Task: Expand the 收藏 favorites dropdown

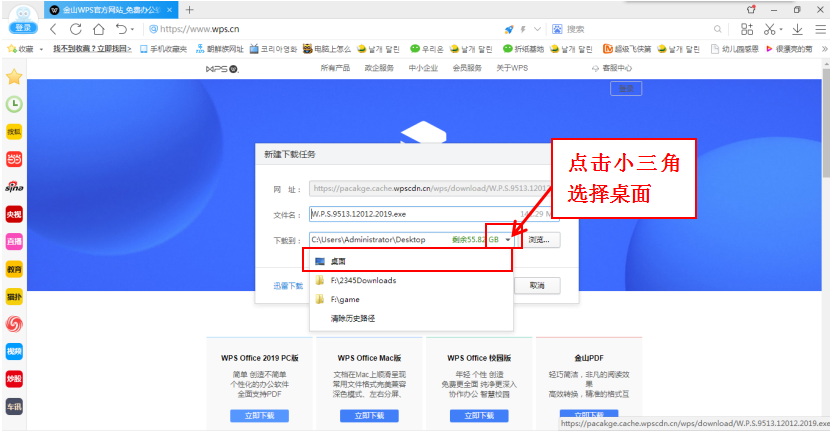Action: coord(41,49)
